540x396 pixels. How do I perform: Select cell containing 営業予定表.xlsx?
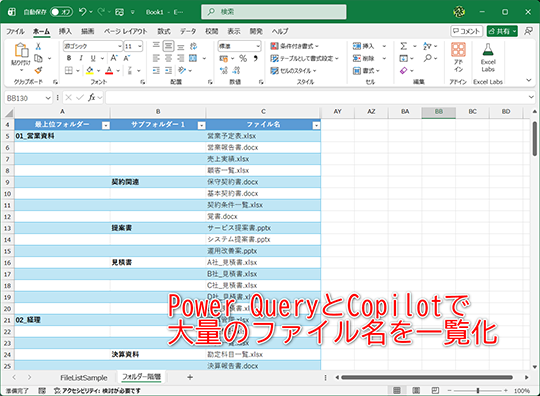[263, 136]
